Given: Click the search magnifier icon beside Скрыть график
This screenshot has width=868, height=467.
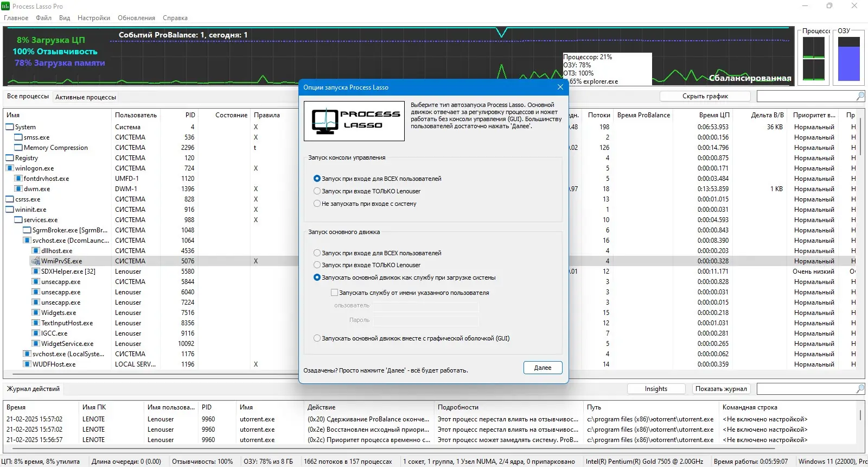Looking at the screenshot, I should [x=860, y=96].
